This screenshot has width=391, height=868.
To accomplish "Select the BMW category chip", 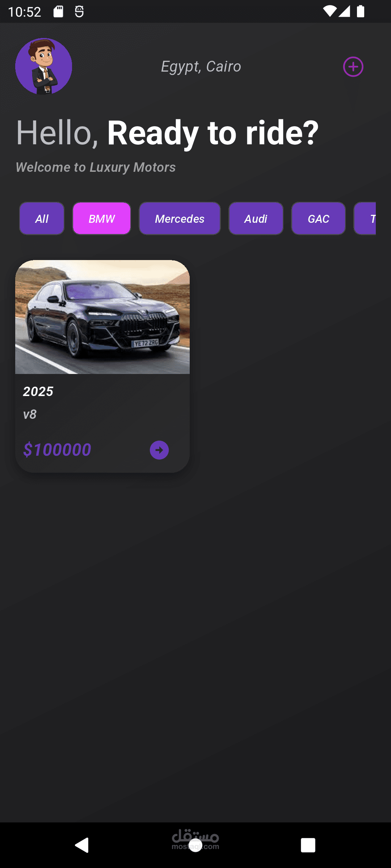I will [102, 218].
